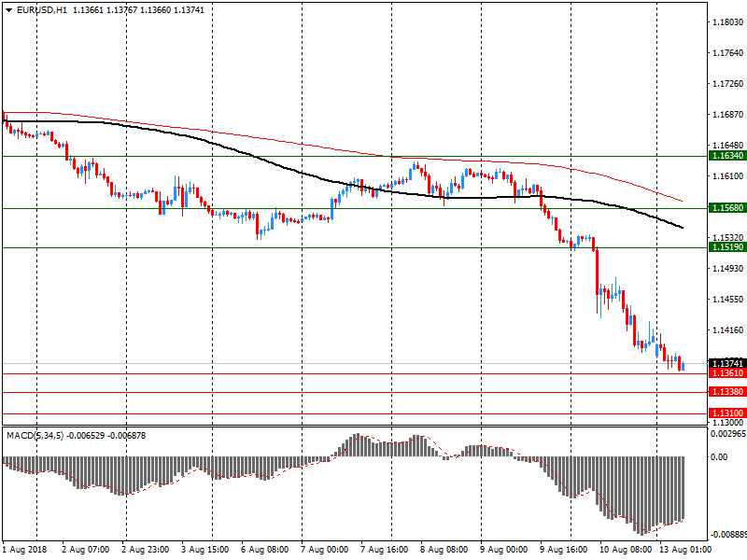
Task: Click the MACD zero level 0.00 label
Action: pyautogui.click(x=719, y=457)
